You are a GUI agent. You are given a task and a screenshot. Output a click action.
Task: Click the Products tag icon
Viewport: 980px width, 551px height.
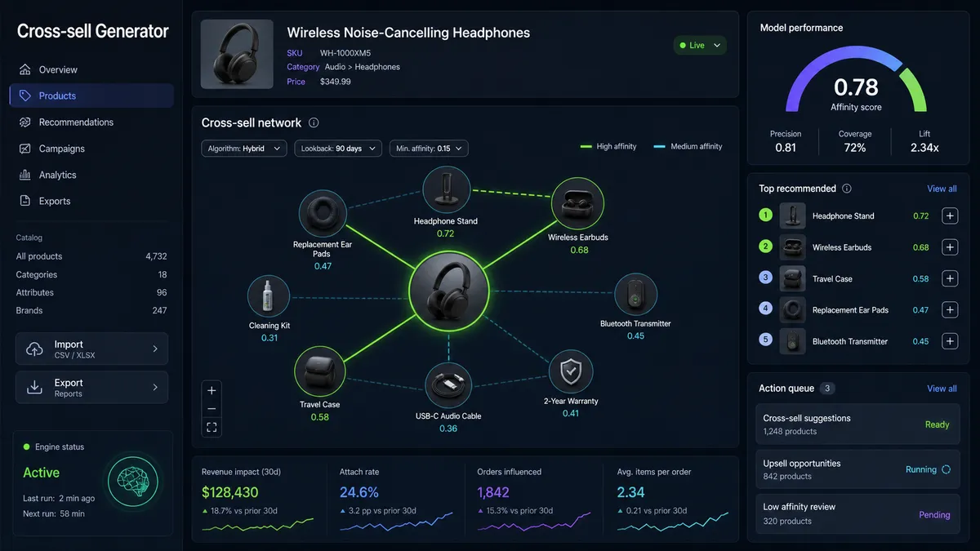(x=24, y=96)
